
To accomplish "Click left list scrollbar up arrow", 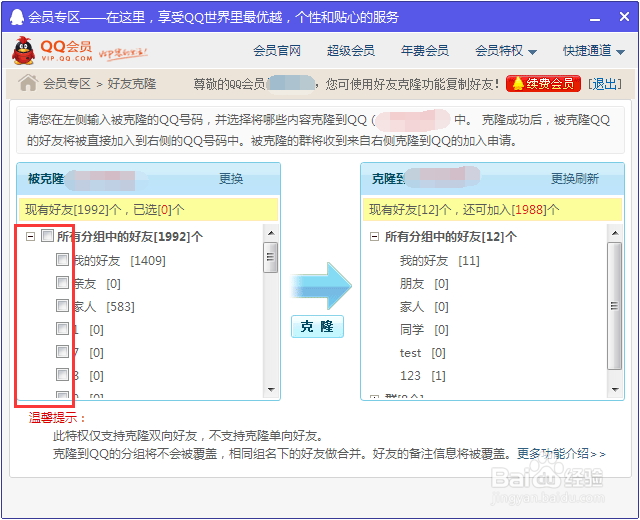I will 271,233.
